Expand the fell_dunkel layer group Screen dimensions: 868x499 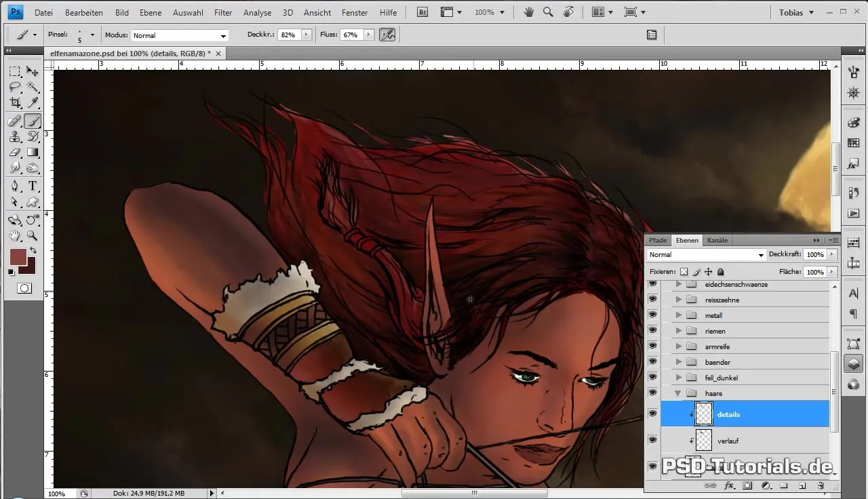click(x=678, y=378)
